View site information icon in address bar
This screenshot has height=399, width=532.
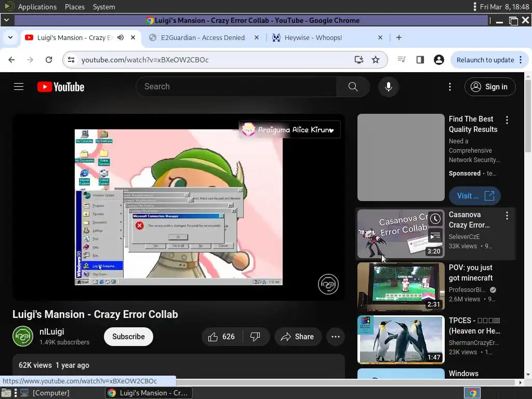(71, 60)
